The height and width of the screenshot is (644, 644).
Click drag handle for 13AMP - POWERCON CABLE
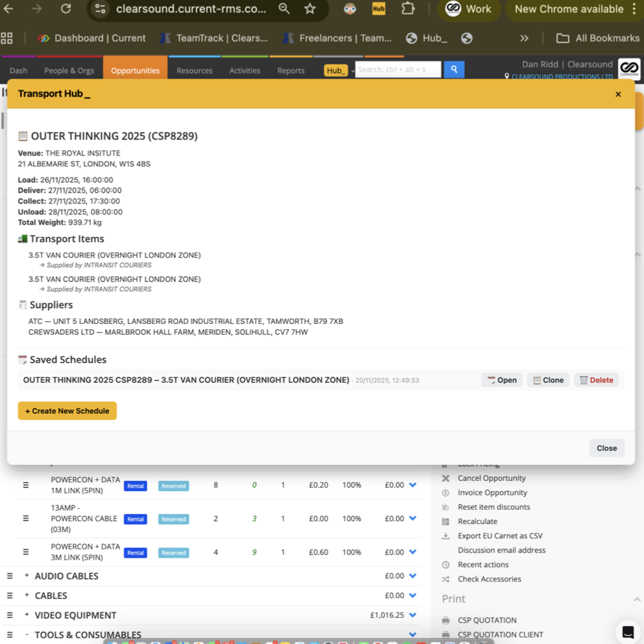pyautogui.click(x=26, y=518)
